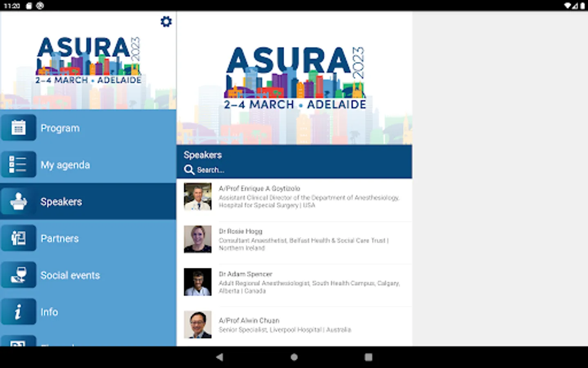Click 'South Health Campus, Calgary' description
The width and height of the screenshot is (588, 368).
coord(356,283)
